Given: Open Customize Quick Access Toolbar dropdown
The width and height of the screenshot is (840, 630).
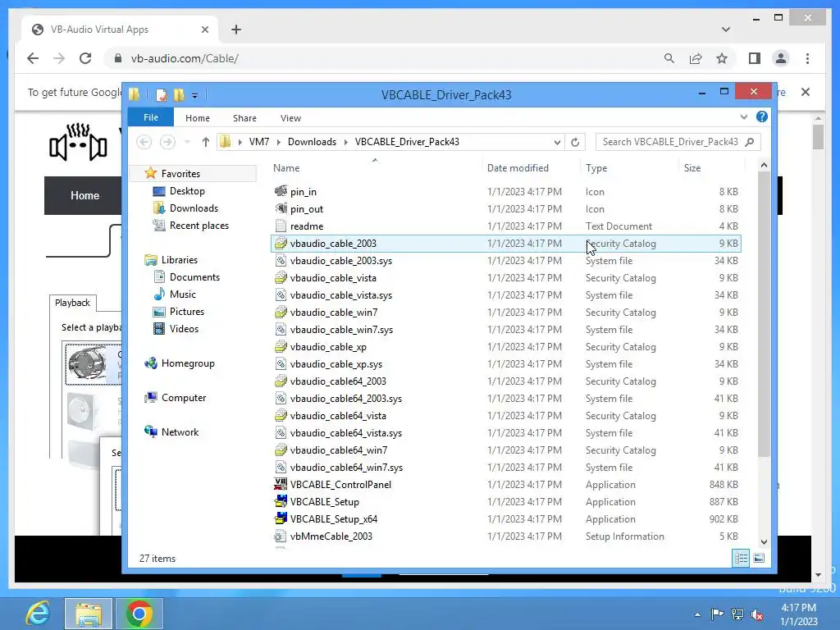Looking at the screenshot, I should point(195,95).
